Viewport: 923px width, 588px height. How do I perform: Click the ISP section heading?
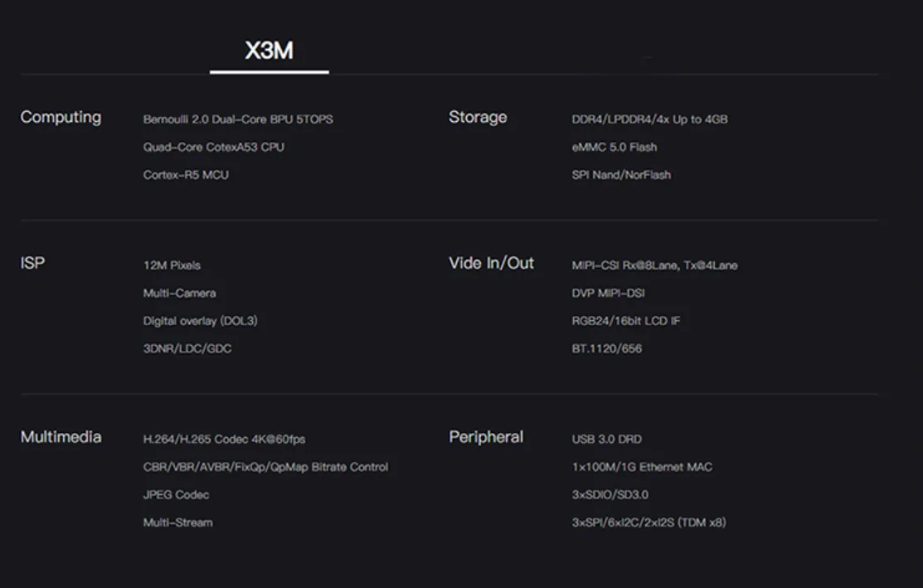tap(32, 263)
